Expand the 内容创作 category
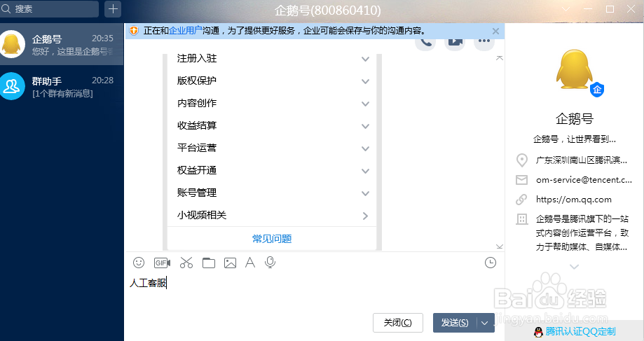Image resolution: width=644 pixels, height=341 pixels. click(x=365, y=104)
